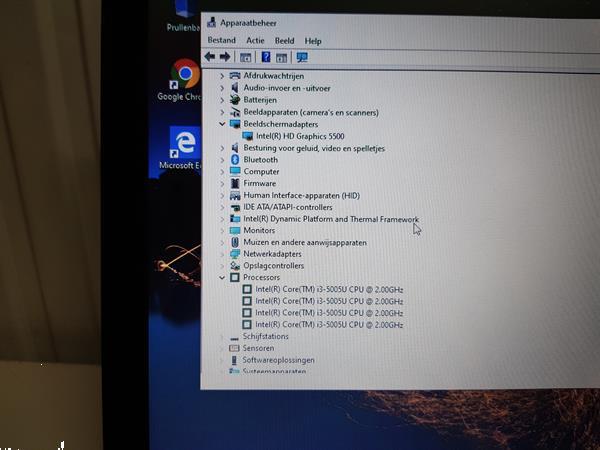
Task: Expand Besturing voor geluid, video en spelletjes
Action: tap(222, 148)
